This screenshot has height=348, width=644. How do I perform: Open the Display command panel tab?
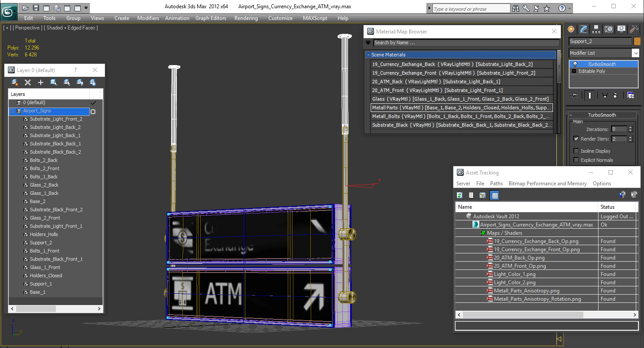coord(621,29)
